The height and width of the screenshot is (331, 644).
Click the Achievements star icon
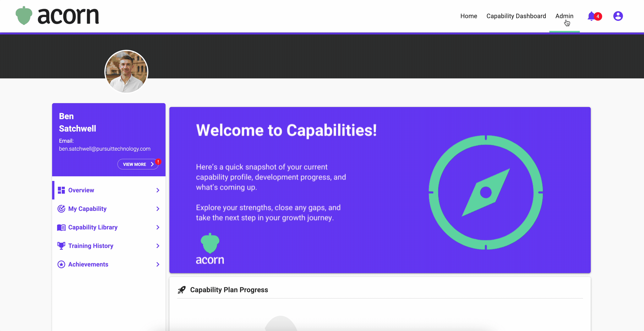click(61, 264)
